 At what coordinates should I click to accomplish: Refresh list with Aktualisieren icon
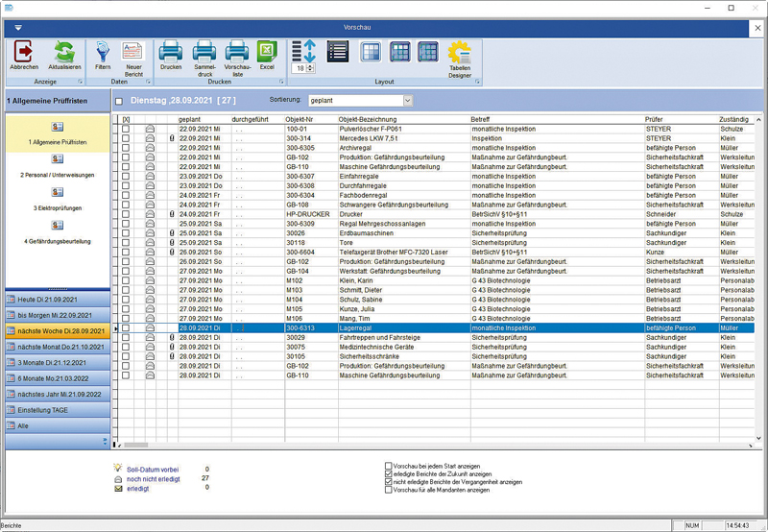point(63,52)
